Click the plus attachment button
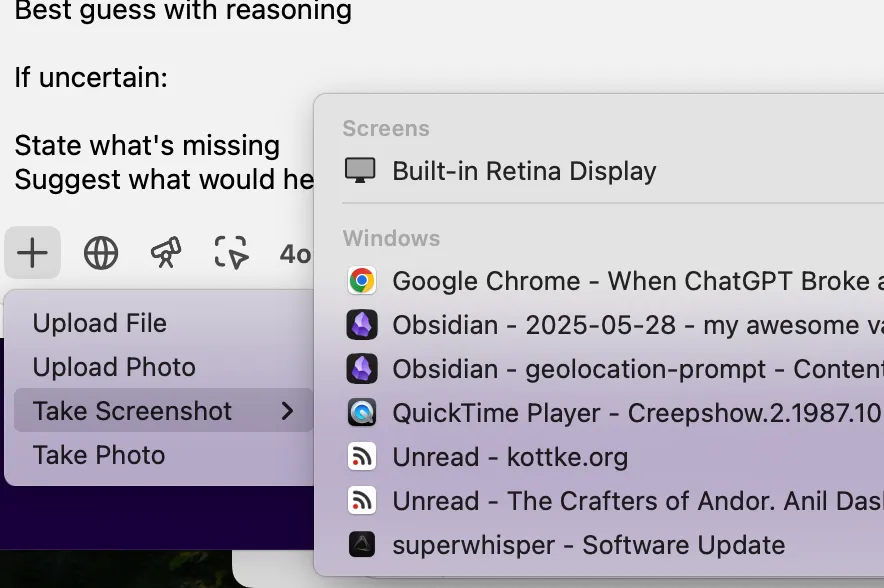 [x=32, y=253]
